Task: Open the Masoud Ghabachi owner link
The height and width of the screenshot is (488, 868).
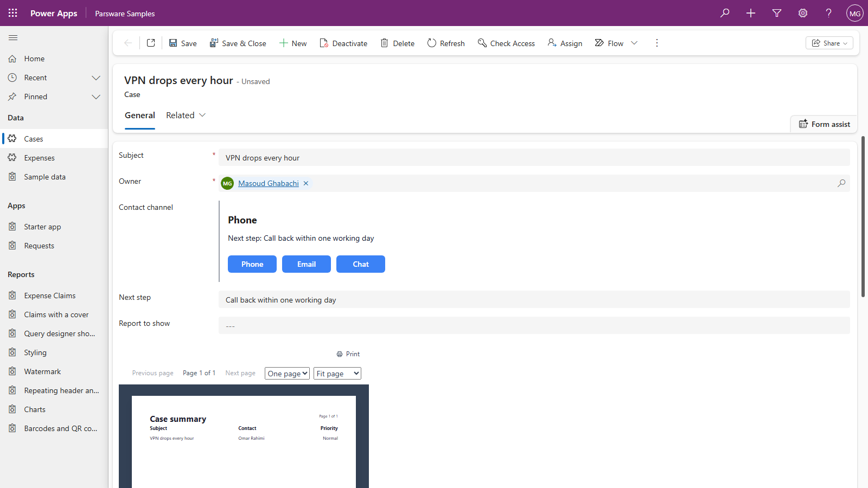Action: click(x=269, y=184)
